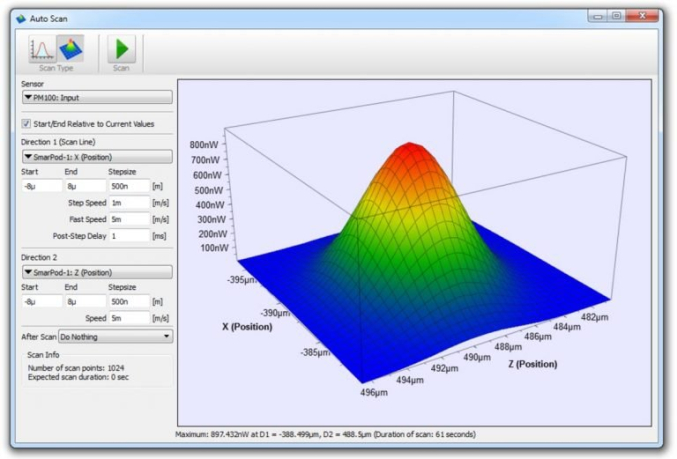Click the Direction 1 End field

coord(85,186)
